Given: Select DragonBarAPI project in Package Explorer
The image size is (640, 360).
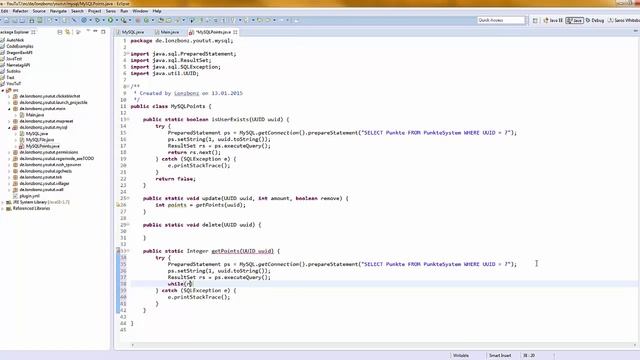Looking at the screenshot, I should 19,52.
